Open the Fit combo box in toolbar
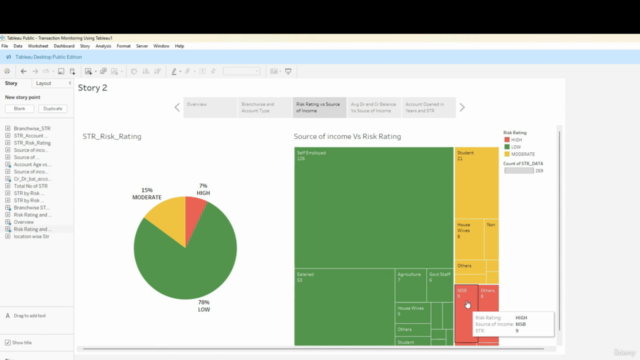 [x=242, y=71]
